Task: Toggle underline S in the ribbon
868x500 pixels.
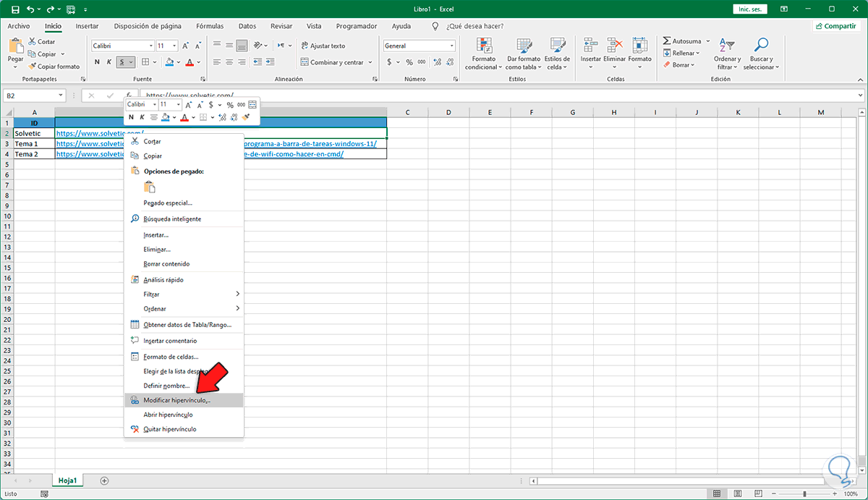Action: click(123, 62)
